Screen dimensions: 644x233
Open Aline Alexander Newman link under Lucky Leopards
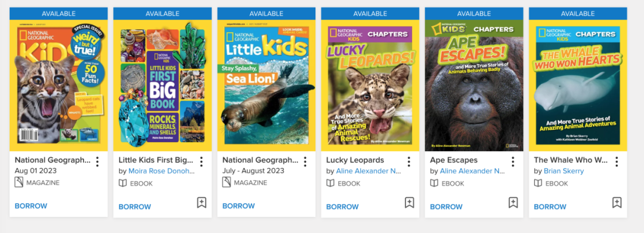[369, 171]
